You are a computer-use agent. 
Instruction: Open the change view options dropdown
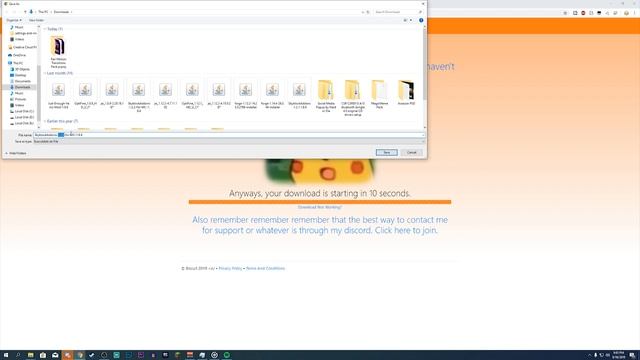click(x=411, y=20)
